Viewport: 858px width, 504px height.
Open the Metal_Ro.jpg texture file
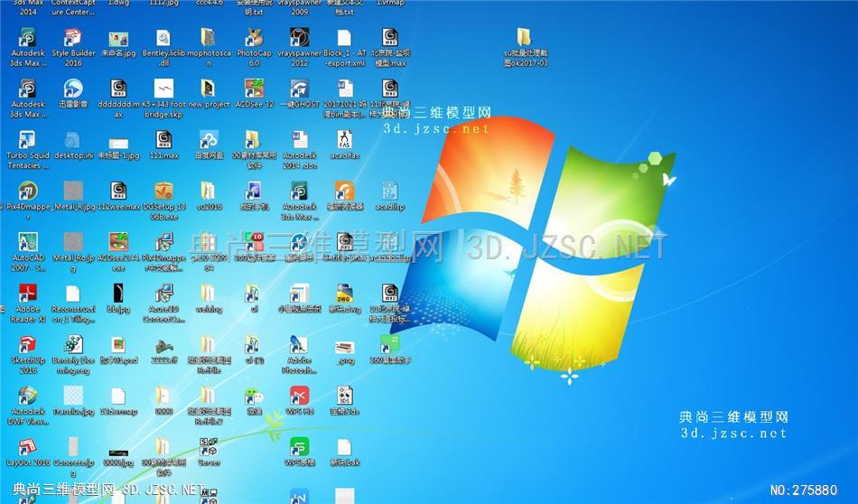coord(73,242)
